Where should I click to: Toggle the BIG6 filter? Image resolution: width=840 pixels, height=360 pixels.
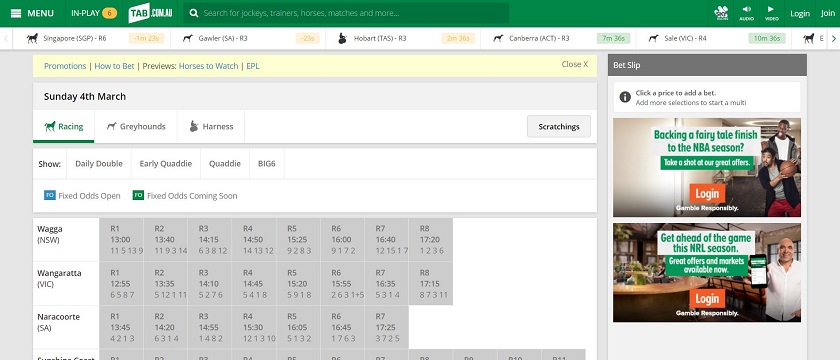(267, 164)
